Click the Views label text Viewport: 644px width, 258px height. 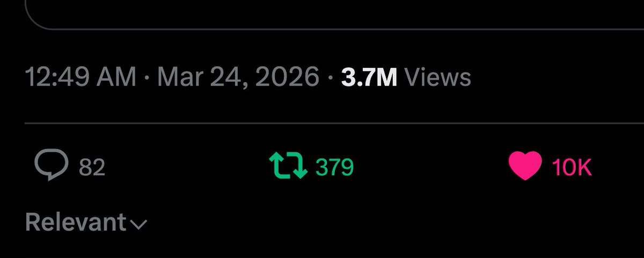click(437, 77)
